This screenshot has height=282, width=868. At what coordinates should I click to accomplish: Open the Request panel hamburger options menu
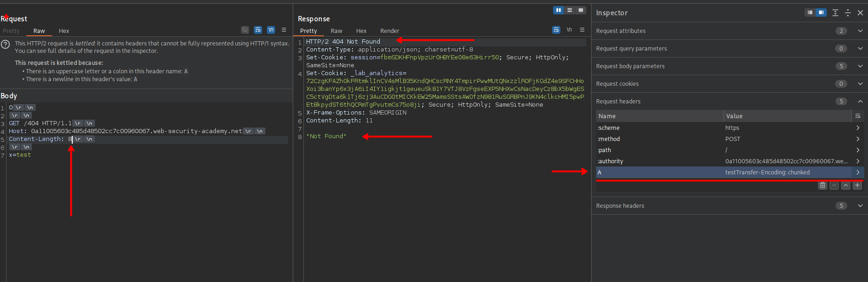tap(284, 30)
